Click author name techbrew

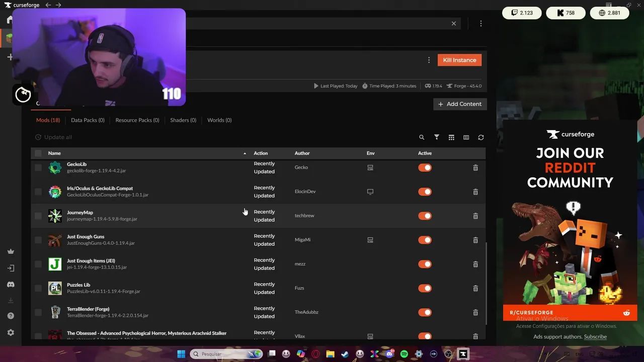point(304,216)
